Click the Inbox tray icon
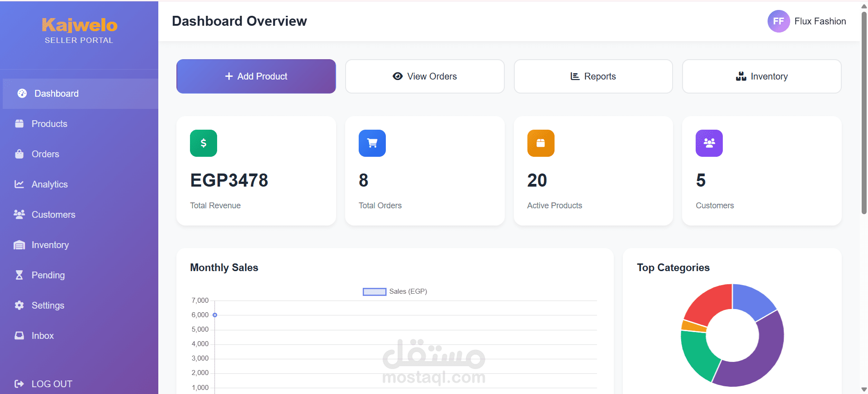Viewport: 868px width, 394px height. pos(19,336)
